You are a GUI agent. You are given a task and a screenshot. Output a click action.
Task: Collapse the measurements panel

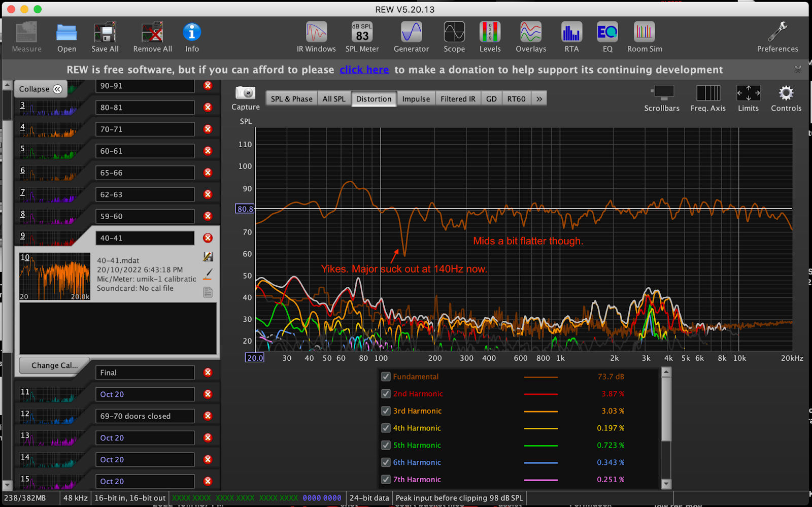[x=40, y=89]
